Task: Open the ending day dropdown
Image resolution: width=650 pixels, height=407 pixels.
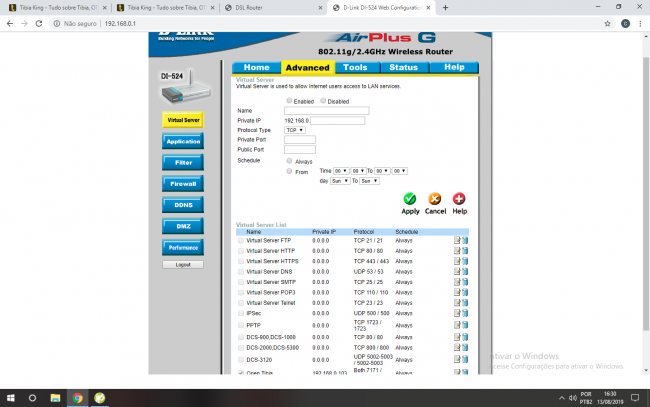Action: coord(369,181)
